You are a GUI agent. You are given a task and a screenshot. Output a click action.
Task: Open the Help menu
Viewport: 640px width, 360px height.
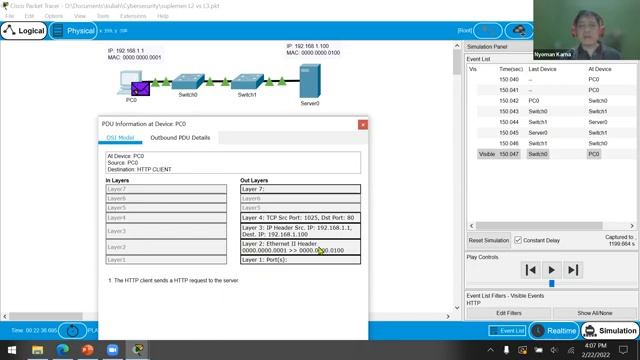[x=162, y=16]
